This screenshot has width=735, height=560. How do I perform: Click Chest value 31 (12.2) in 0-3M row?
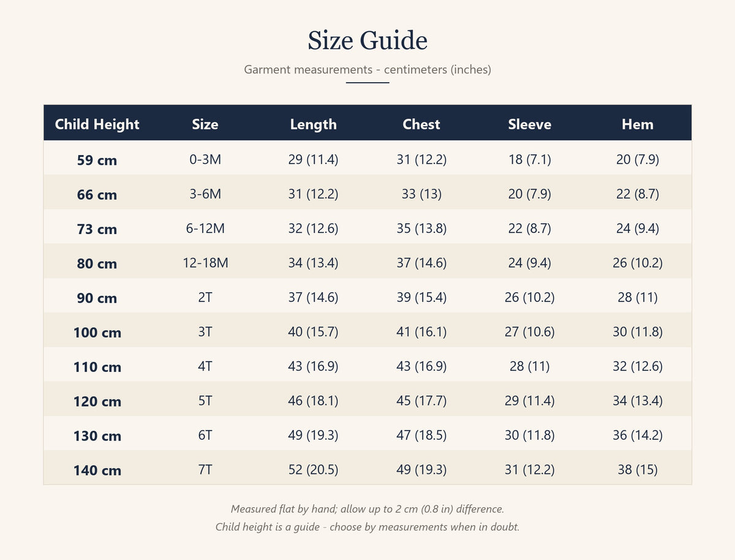click(x=421, y=159)
